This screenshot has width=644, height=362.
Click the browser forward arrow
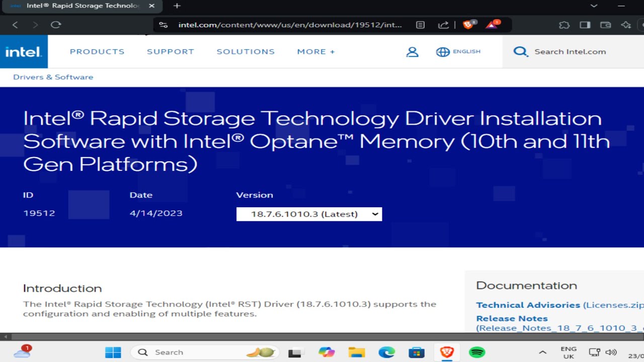click(35, 25)
